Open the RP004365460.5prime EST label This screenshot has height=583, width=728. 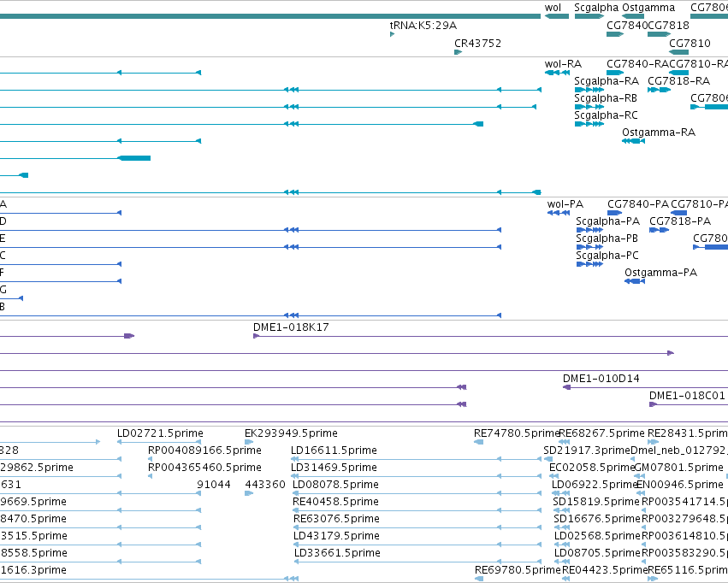[204, 468]
